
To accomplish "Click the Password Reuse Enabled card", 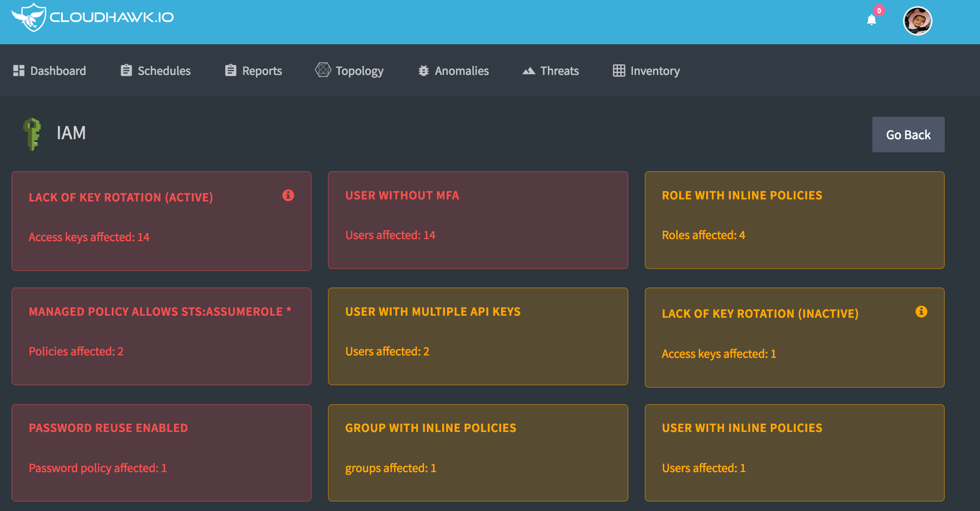I will click(x=161, y=452).
